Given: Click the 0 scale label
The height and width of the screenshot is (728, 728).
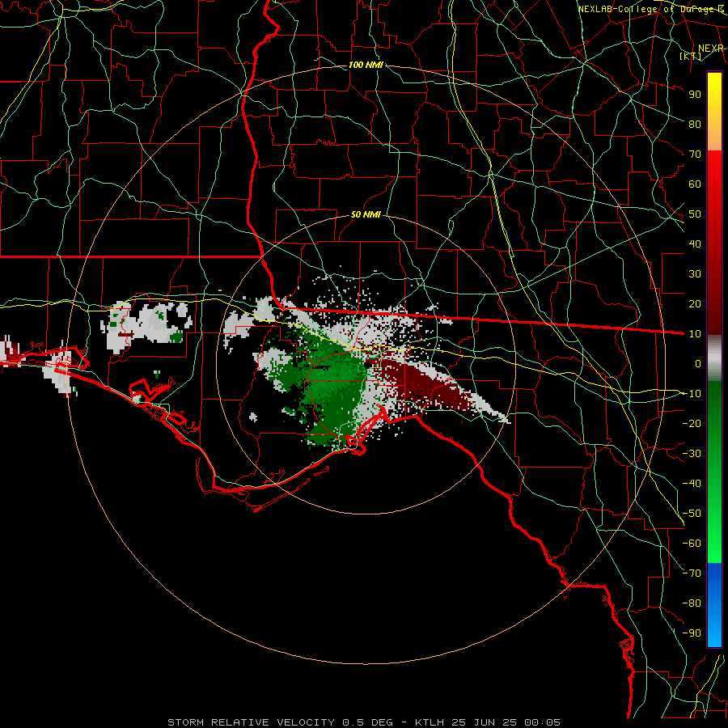Looking at the screenshot, I should (x=698, y=363).
